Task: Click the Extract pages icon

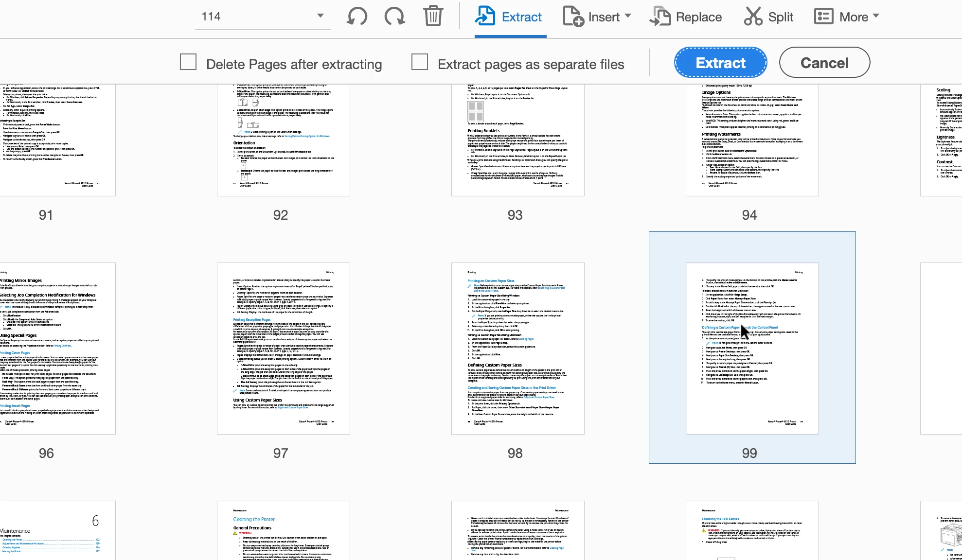Action: (x=485, y=17)
